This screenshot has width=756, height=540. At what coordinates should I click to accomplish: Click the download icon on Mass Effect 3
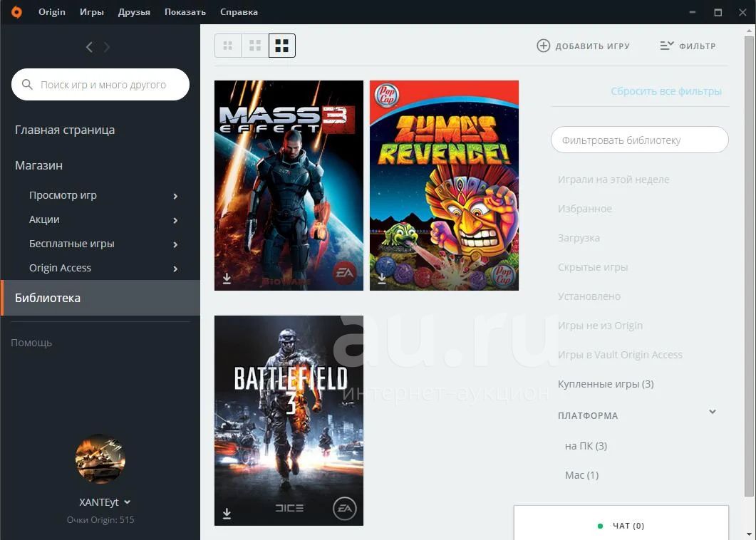(227, 279)
